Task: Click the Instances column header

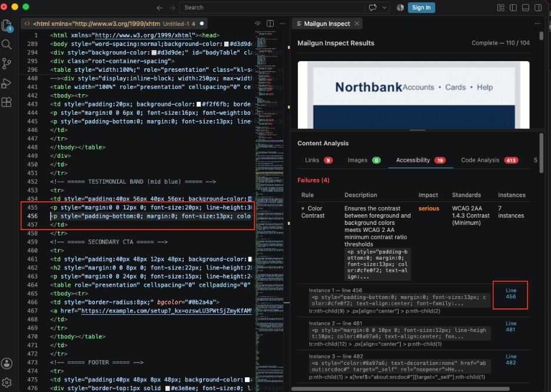Action: pyautogui.click(x=512, y=195)
